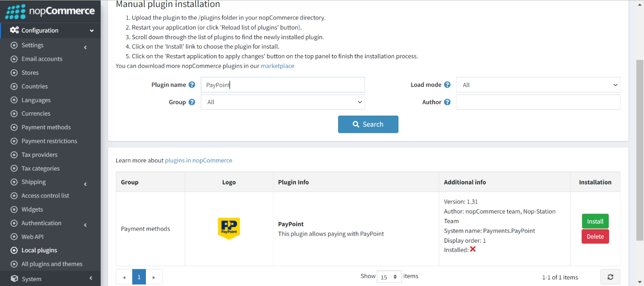Viewport: 644px width, 286px height.
Task: Click the Local plugins bullet icon
Action: (x=14, y=250)
